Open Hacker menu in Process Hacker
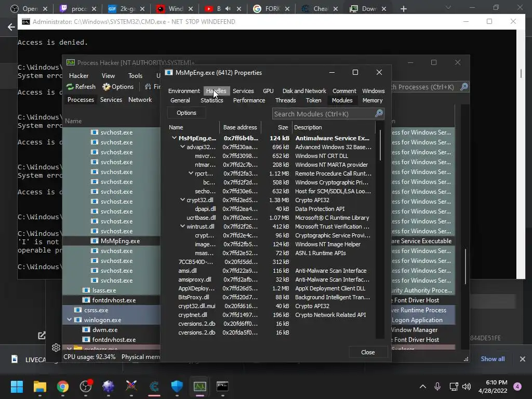This screenshot has height=399, width=532. [x=79, y=76]
